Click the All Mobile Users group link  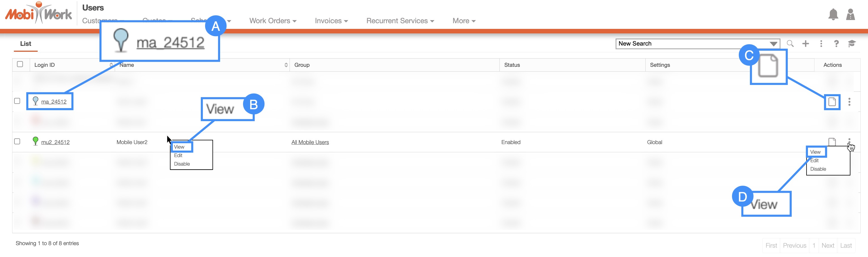pos(310,142)
